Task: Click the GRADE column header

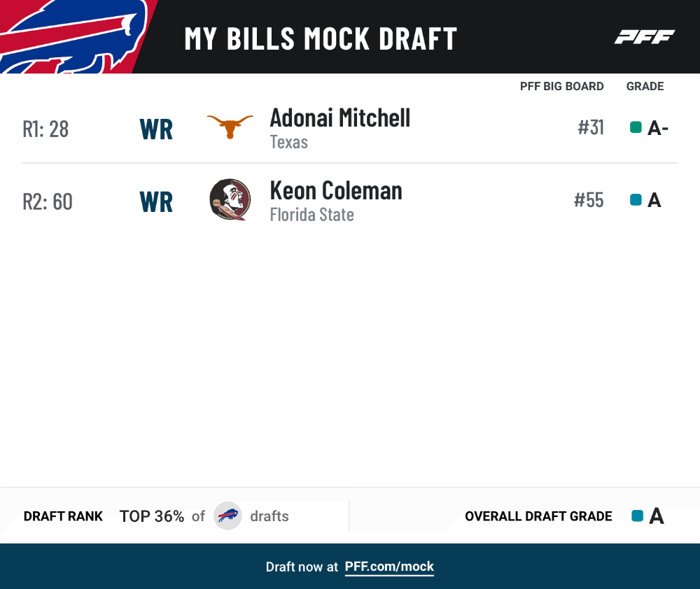Action: click(x=645, y=86)
